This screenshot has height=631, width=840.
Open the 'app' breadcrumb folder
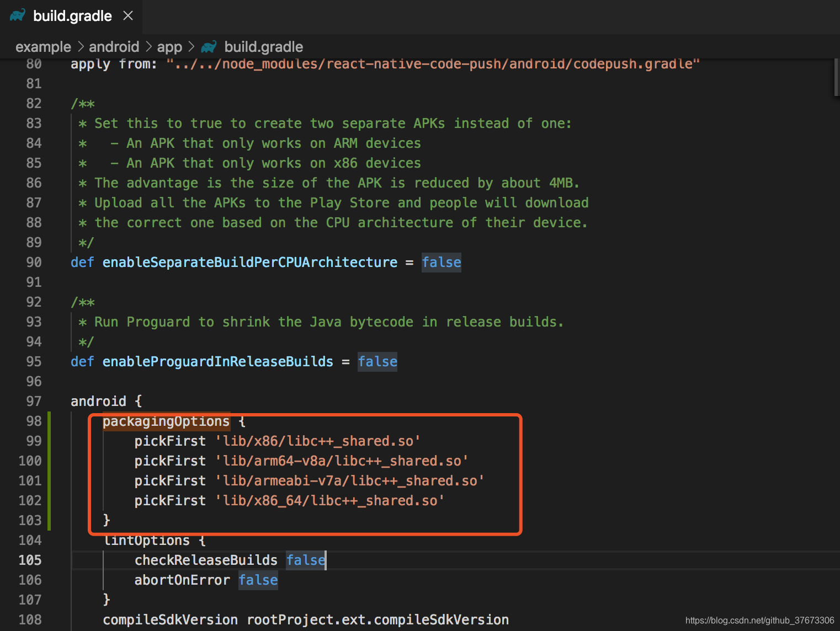(x=169, y=47)
